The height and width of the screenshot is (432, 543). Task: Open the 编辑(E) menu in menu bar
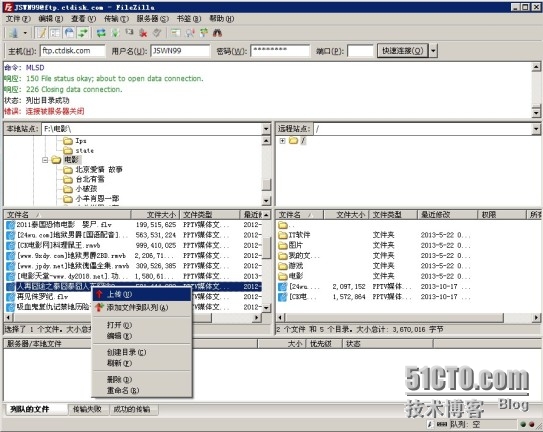click(51, 19)
